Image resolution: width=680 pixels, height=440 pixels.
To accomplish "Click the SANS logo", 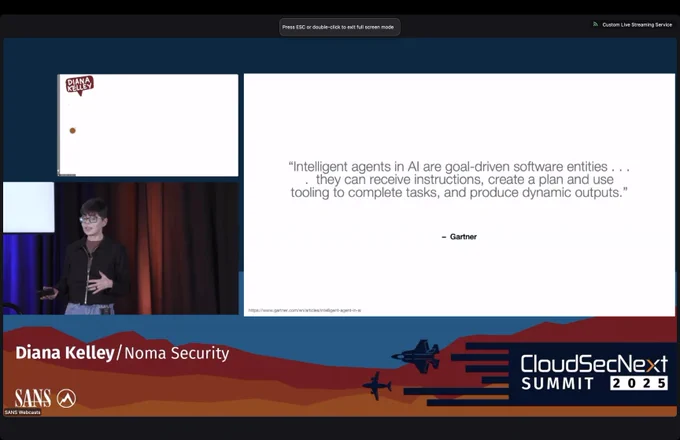I will pyautogui.click(x=33, y=398).
